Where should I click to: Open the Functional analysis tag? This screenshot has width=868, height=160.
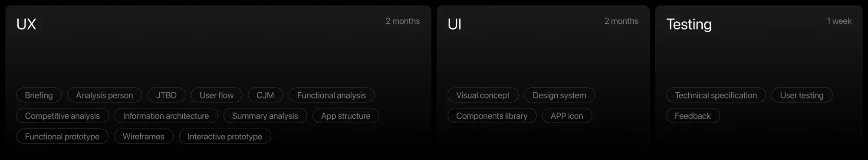(x=332, y=95)
